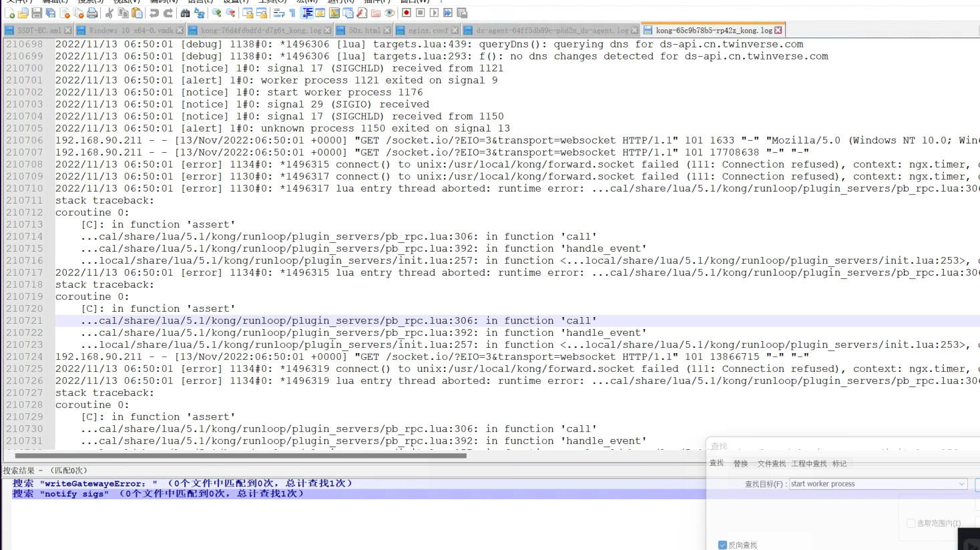
Task: Open a new document with the New file icon
Action: click(9, 13)
